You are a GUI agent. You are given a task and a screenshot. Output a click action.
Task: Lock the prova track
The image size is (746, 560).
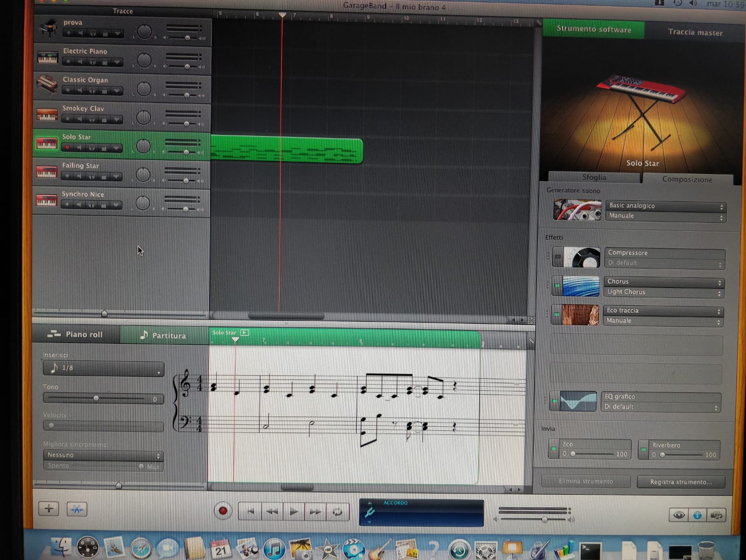105,34
